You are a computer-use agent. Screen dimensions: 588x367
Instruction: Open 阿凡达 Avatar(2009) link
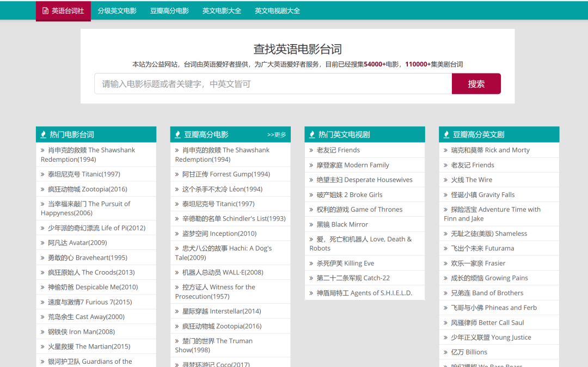[x=77, y=242]
